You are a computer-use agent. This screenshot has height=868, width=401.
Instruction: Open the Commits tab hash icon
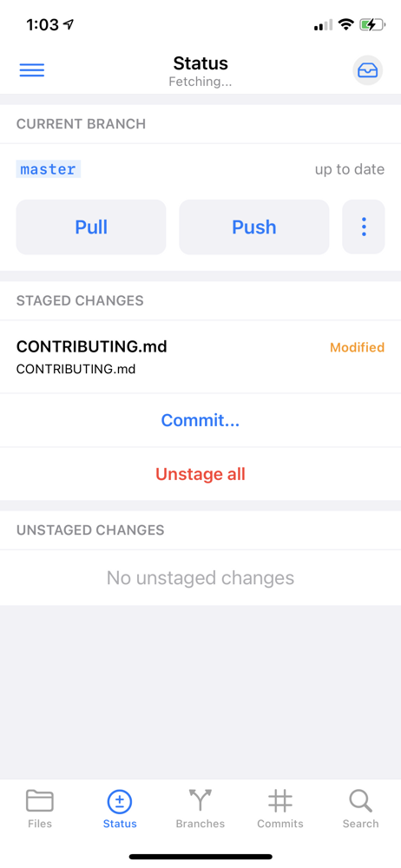pyautogui.click(x=280, y=801)
